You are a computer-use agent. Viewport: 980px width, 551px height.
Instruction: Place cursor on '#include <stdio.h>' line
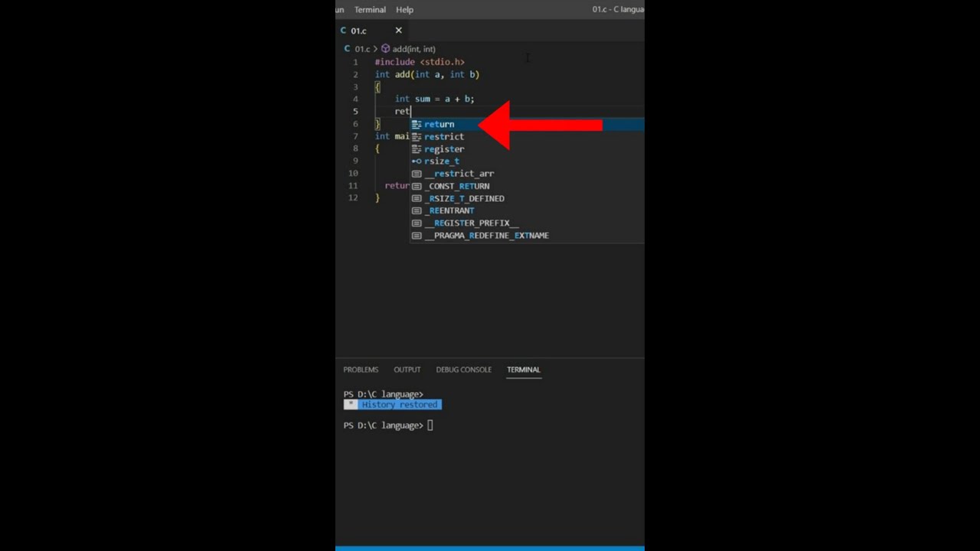pyautogui.click(x=420, y=62)
